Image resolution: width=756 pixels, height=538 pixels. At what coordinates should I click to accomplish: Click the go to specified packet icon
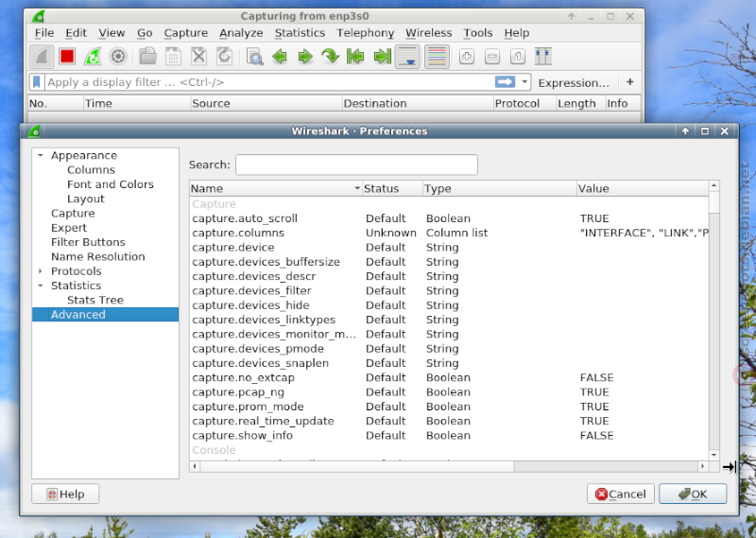(330, 57)
